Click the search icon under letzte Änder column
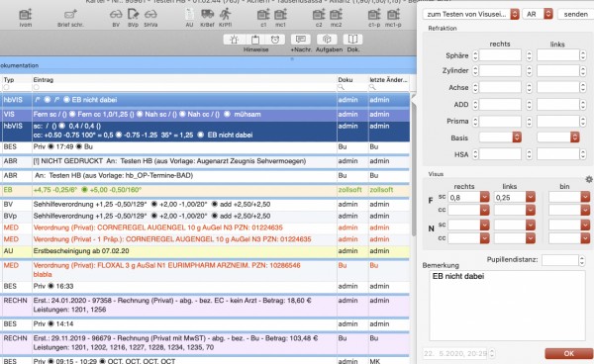594x364 pixels. (x=372, y=87)
